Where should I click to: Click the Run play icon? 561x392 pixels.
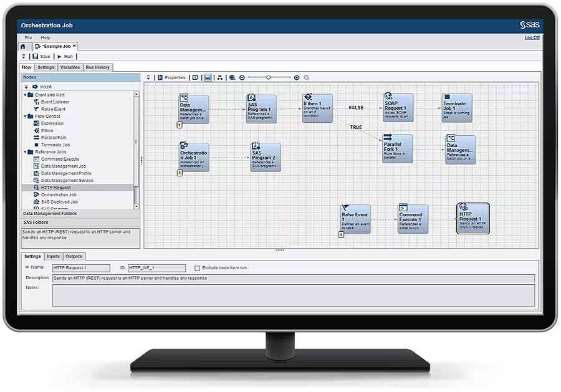pyautogui.click(x=59, y=57)
